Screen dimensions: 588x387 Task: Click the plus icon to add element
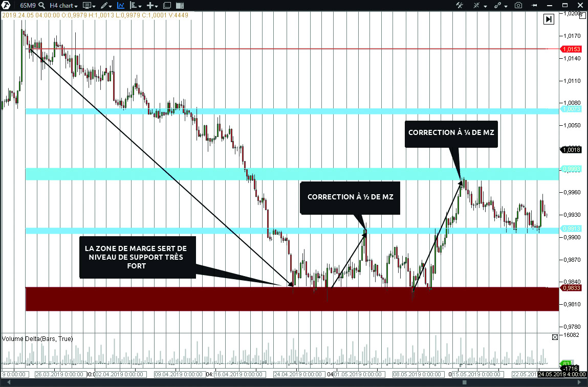pos(151,6)
